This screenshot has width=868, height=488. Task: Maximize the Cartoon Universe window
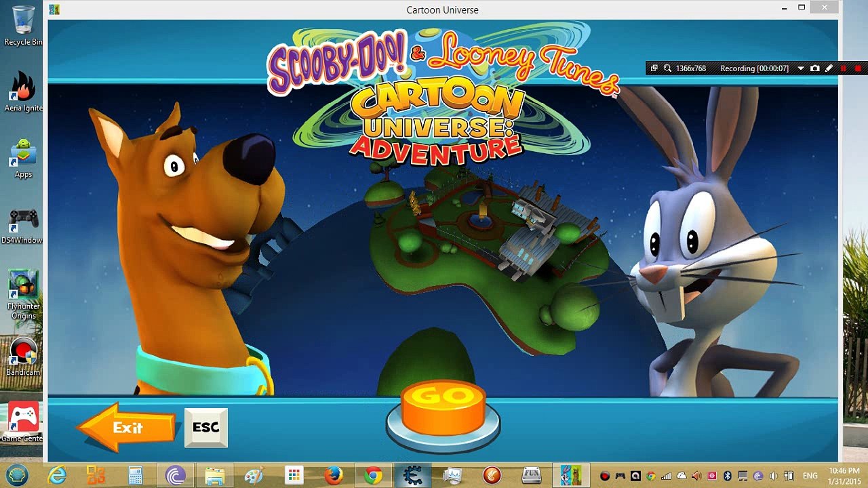[x=802, y=7]
